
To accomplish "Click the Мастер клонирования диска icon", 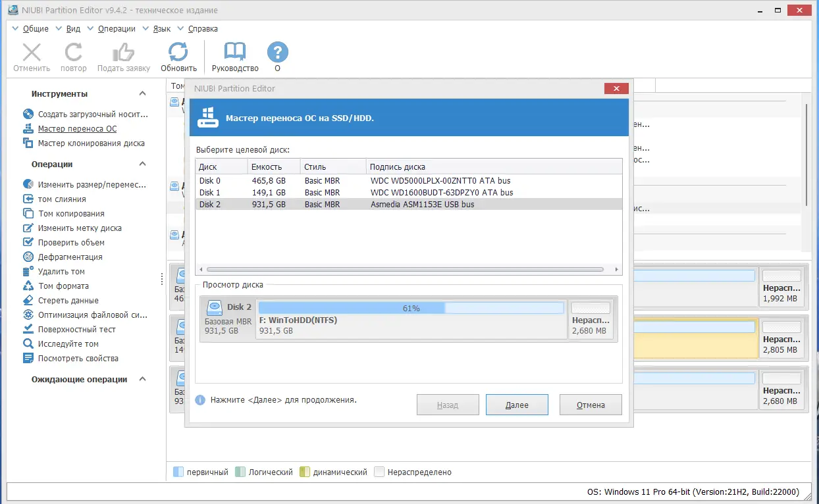I will (28, 143).
